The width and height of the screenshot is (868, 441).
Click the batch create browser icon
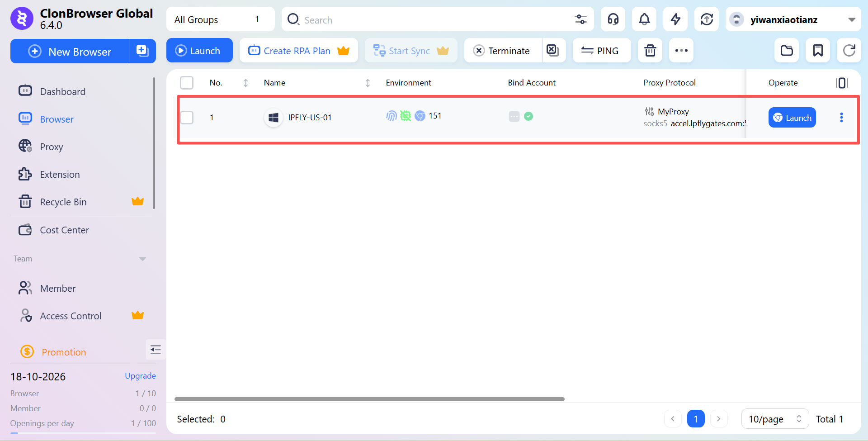point(142,51)
